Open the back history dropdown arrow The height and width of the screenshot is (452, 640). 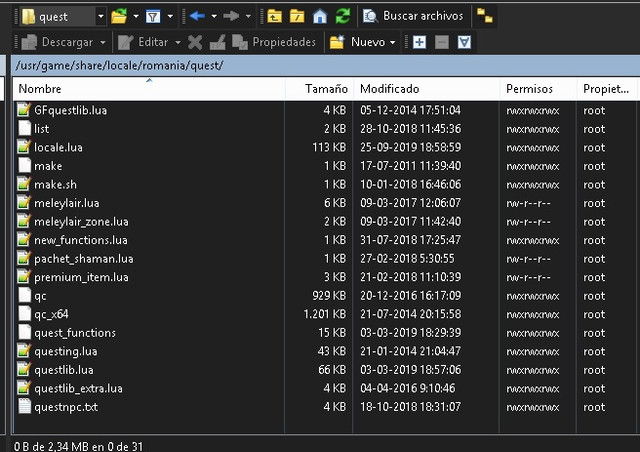(214, 16)
